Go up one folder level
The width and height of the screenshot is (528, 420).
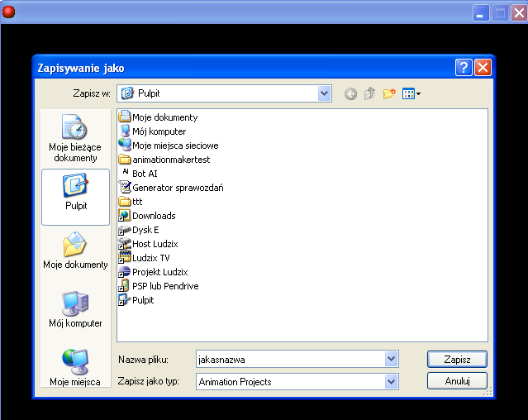(369, 94)
